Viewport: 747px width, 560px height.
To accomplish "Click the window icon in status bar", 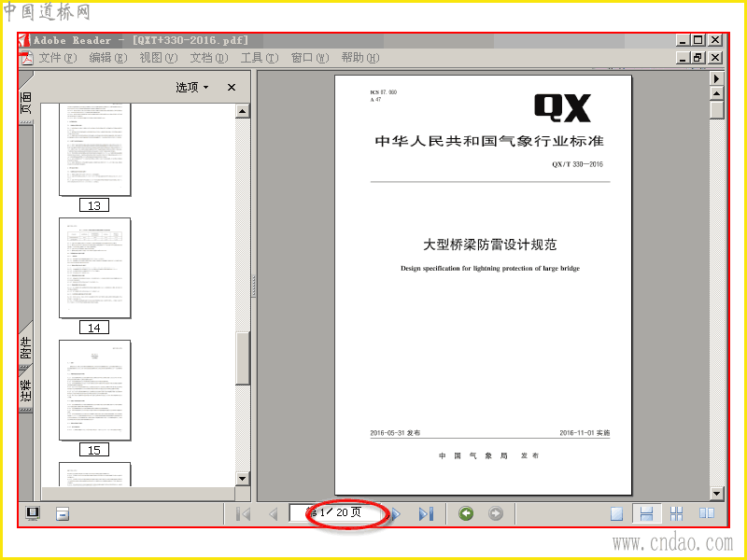I will coord(63,514).
